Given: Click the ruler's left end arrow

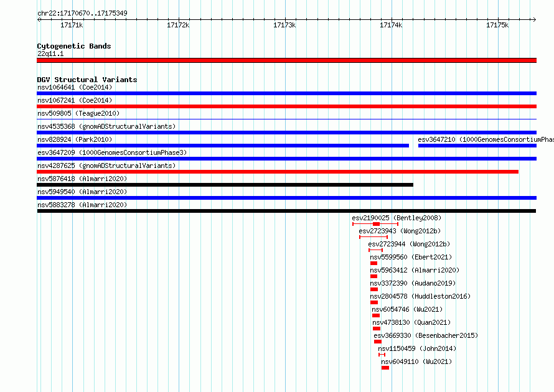Looking at the screenshot, I should [x=39, y=19].
